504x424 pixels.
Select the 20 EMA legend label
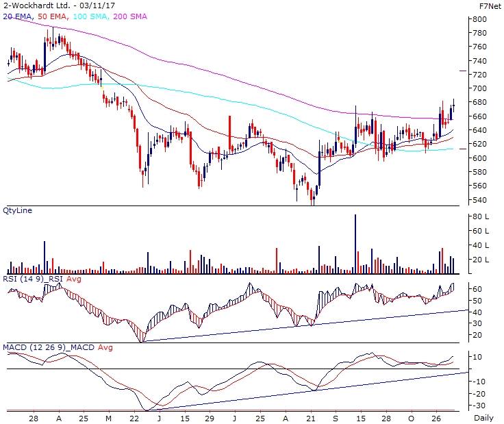(x=18, y=14)
